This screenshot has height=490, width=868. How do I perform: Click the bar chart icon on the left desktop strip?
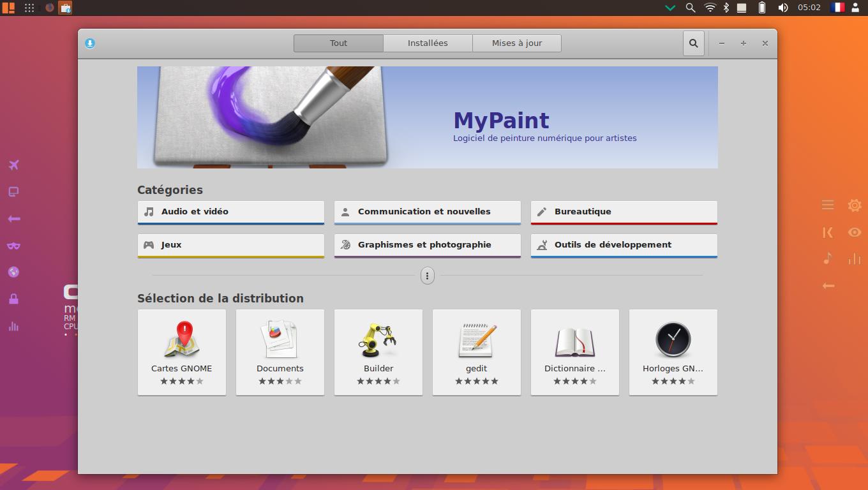(x=13, y=326)
